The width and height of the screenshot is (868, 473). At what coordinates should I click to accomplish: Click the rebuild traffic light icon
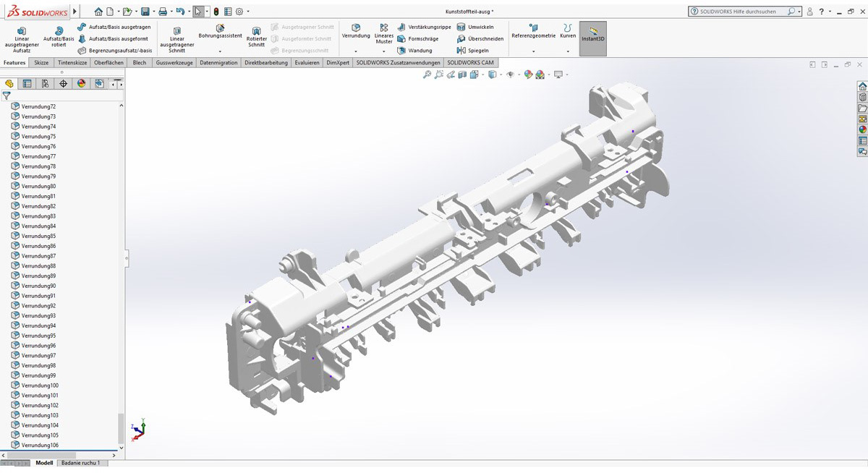pyautogui.click(x=216, y=12)
